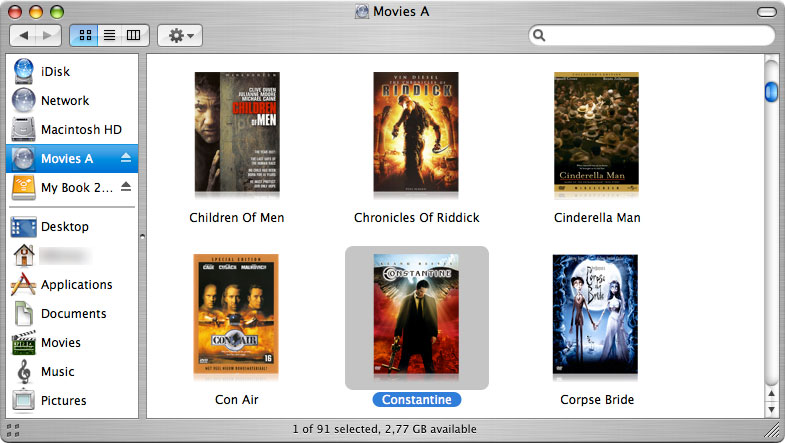Click the Con Air file name
The width and height of the screenshot is (785, 443).
[237, 400]
